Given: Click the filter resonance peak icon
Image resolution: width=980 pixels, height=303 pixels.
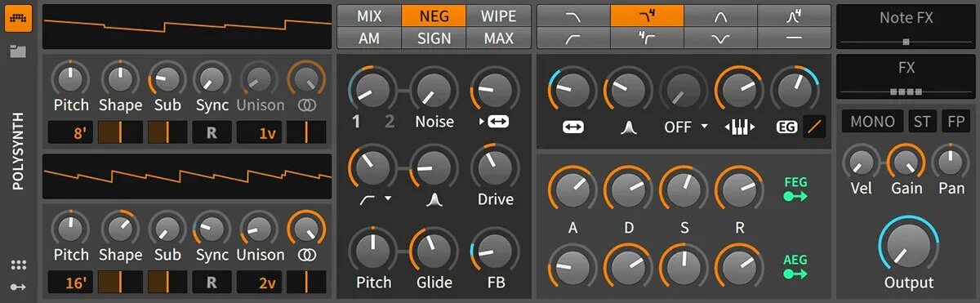Looking at the screenshot, I should (x=628, y=127).
